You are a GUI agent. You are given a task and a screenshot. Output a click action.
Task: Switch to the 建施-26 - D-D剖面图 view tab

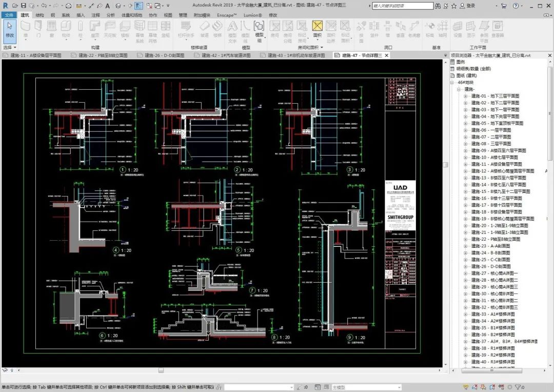(164, 55)
